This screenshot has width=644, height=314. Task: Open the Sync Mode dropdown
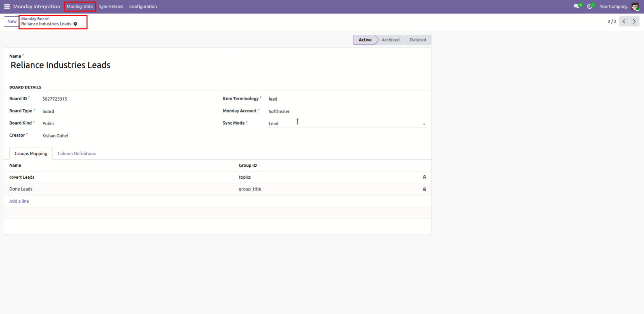click(347, 124)
